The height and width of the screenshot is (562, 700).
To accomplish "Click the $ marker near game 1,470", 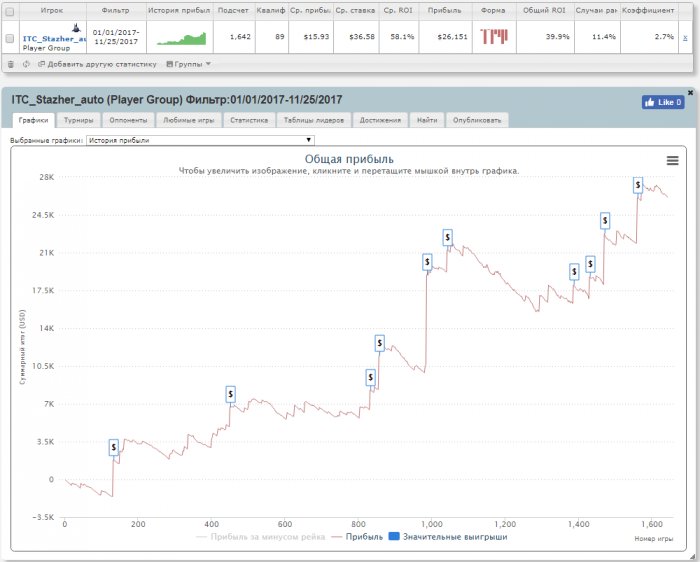I will click(x=605, y=221).
